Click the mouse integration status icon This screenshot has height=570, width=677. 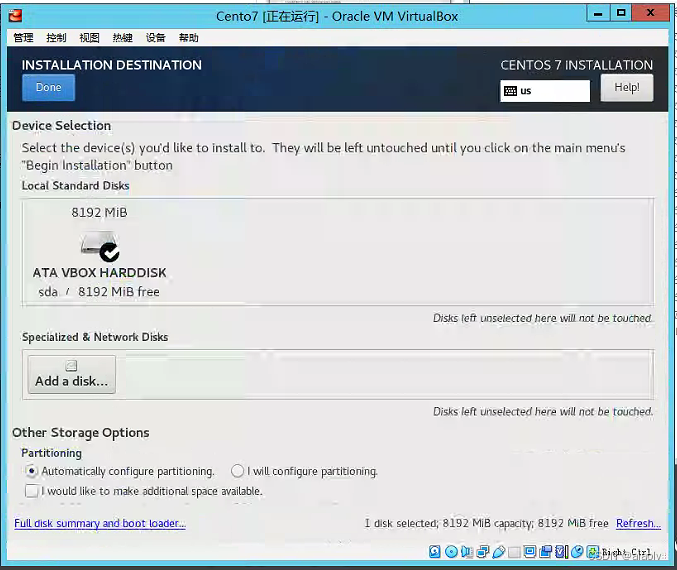577,551
